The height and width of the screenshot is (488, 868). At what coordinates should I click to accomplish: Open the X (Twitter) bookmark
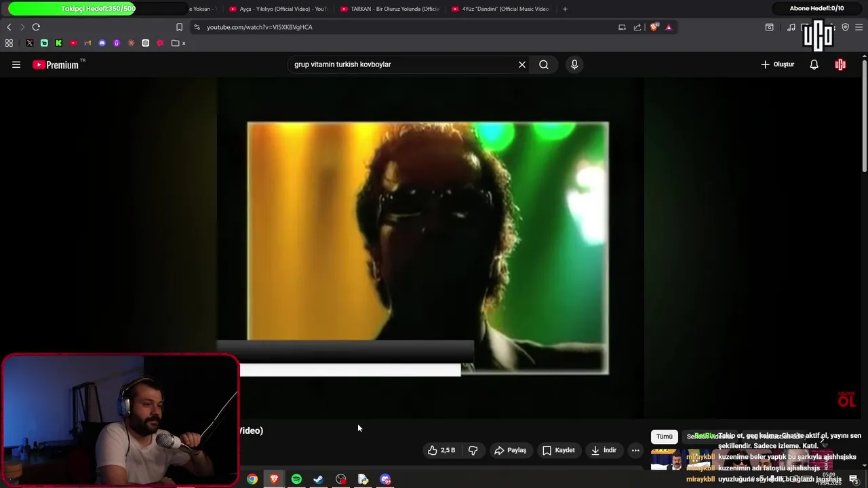pos(30,43)
